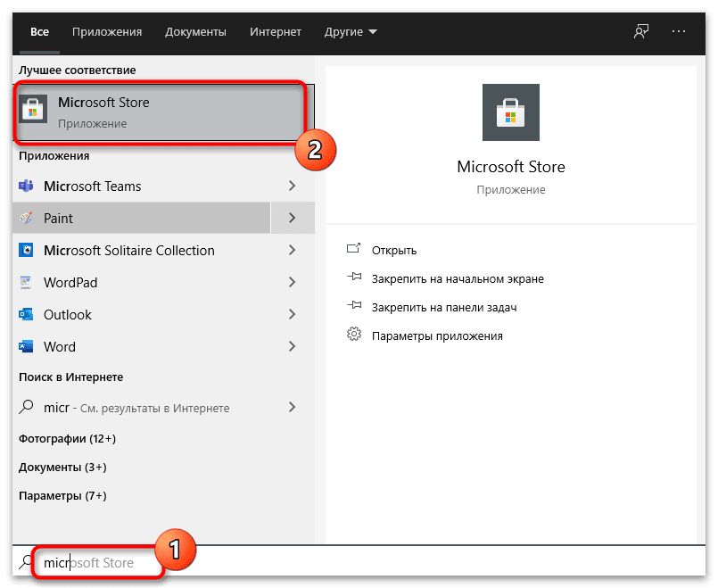Viewport: 718px width, 588px height.
Task: Switch to the Приложения tab
Action: click(107, 31)
